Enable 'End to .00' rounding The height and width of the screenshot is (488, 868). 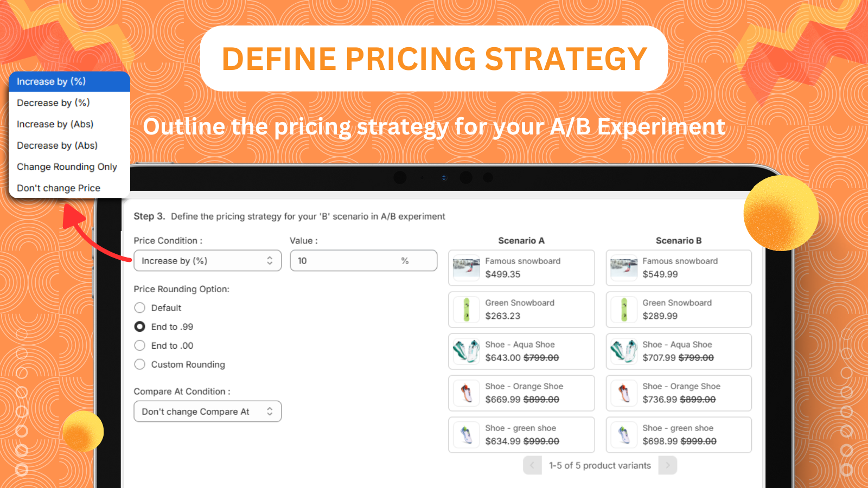coord(139,345)
